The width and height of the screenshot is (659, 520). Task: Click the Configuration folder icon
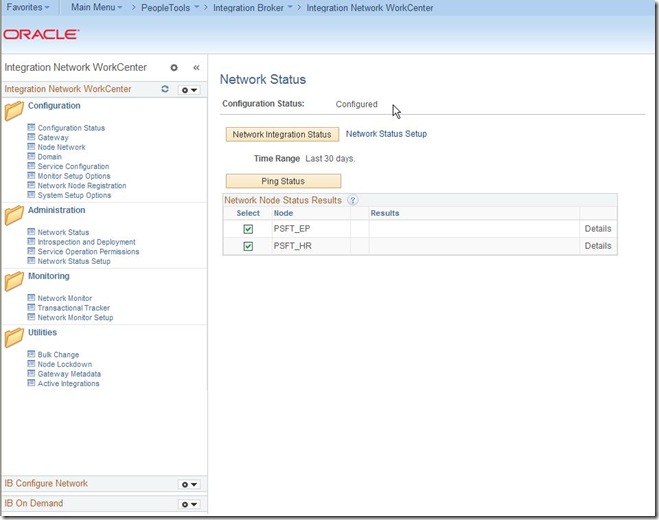pyautogui.click(x=14, y=111)
